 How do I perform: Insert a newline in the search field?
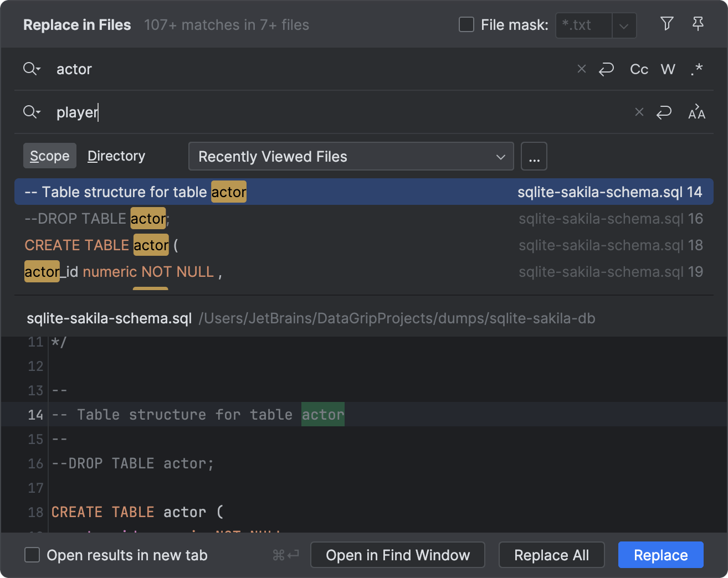tap(606, 69)
